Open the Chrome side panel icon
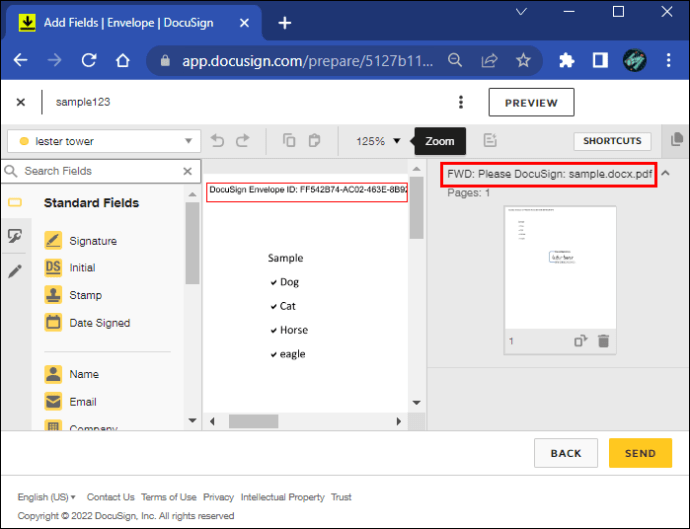The width and height of the screenshot is (690, 529). 600,60
